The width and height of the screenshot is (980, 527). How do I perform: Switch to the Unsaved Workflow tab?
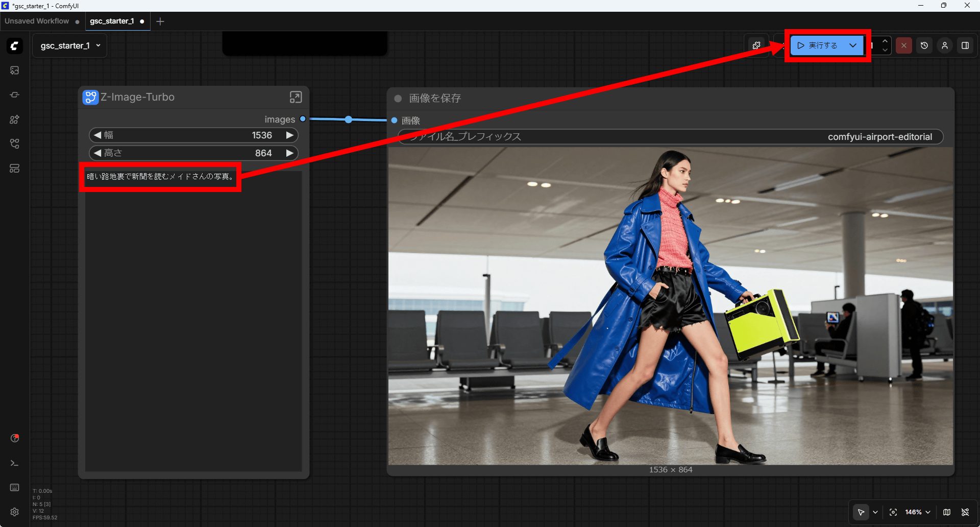(37, 21)
